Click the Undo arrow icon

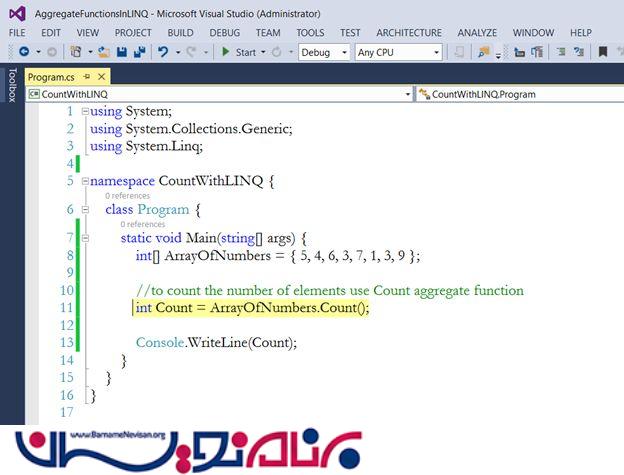tap(163, 52)
